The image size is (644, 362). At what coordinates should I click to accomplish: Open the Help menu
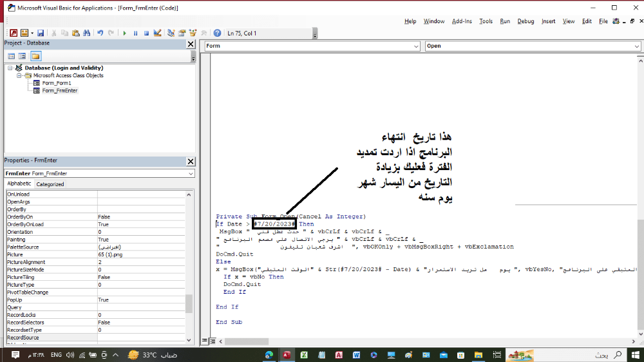pos(410,21)
